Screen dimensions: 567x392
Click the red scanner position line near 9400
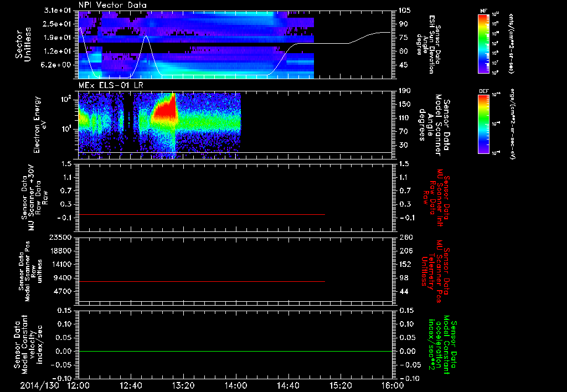202,281
